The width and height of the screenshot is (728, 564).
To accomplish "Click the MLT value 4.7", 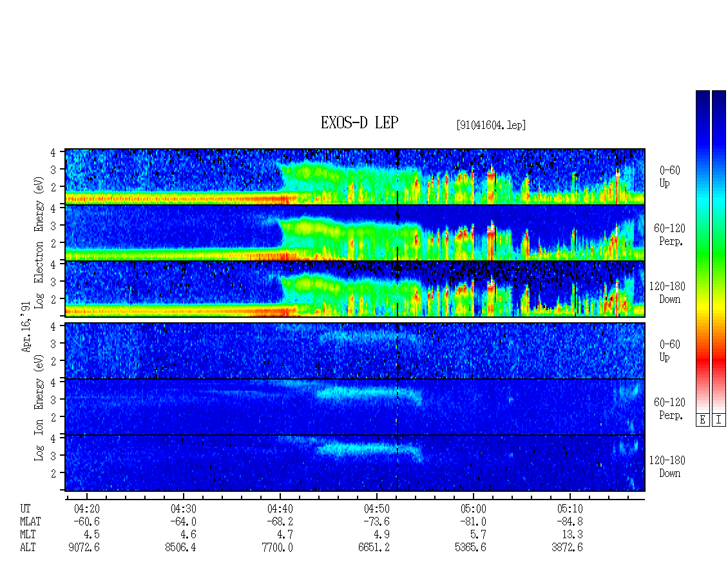I will click(285, 535).
